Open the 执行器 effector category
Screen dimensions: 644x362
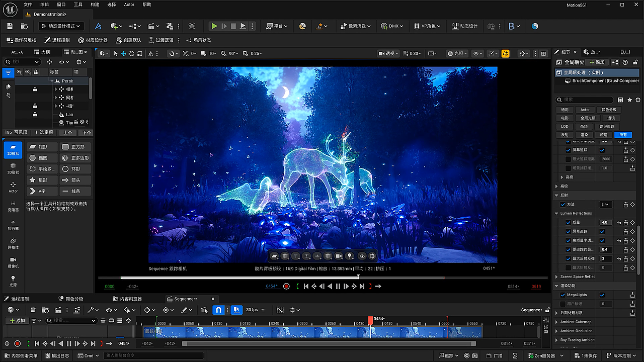point(13,225)
